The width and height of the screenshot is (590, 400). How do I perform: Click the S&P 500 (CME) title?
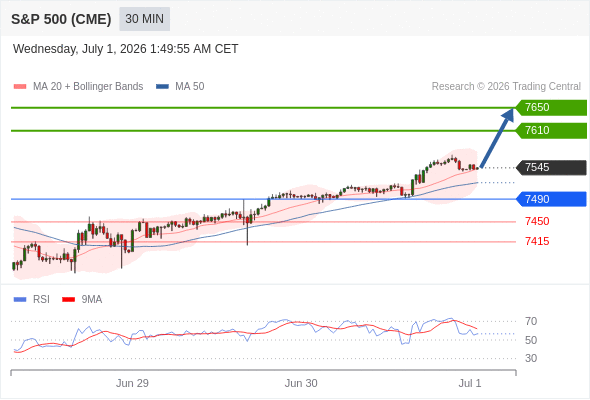61,19
